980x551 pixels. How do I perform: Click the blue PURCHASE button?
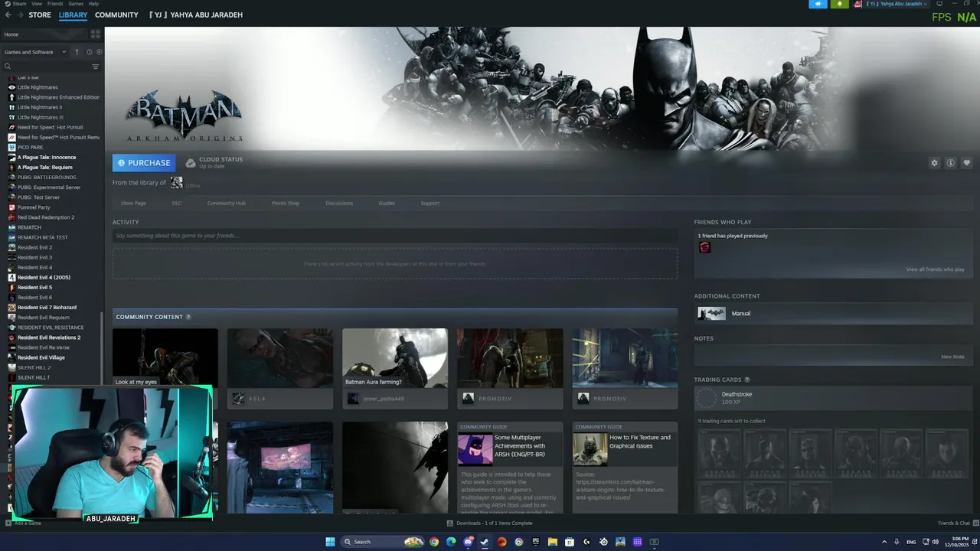pyautogui.click(x=144, y=163)
